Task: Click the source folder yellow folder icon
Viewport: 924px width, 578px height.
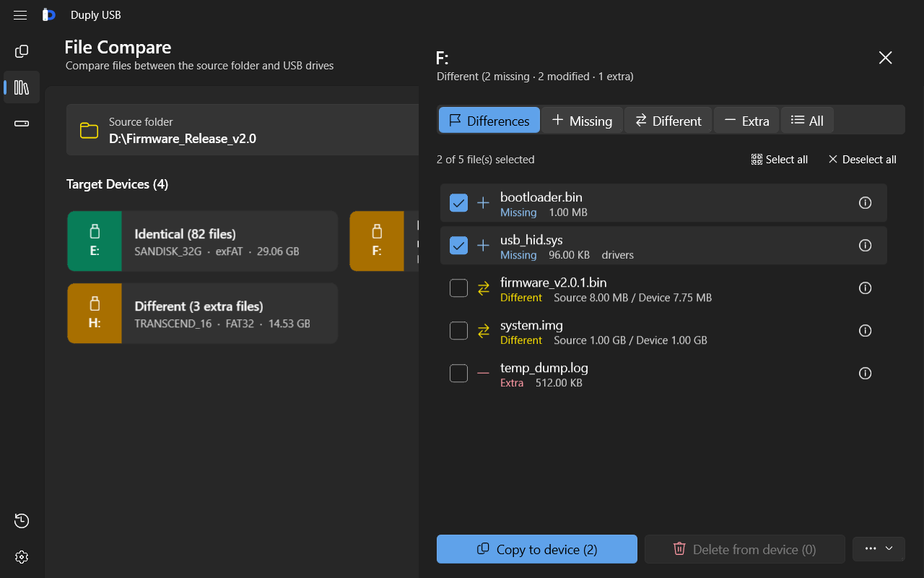Action: pos(89,130)
